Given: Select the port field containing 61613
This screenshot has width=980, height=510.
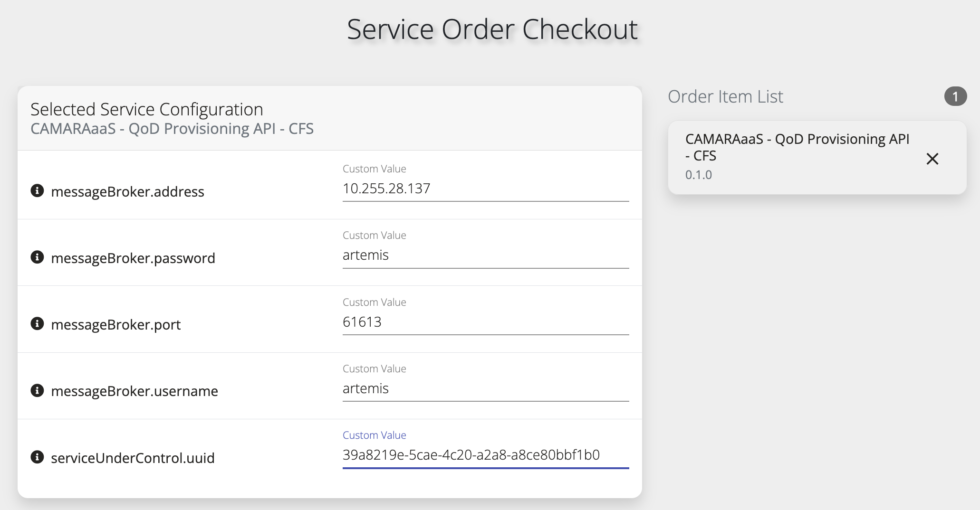Looking at the screenshot, I should [485, 322].
